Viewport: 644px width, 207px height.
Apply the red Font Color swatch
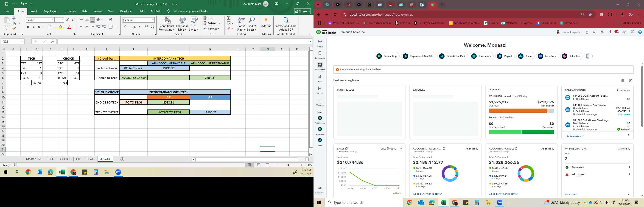70,27
